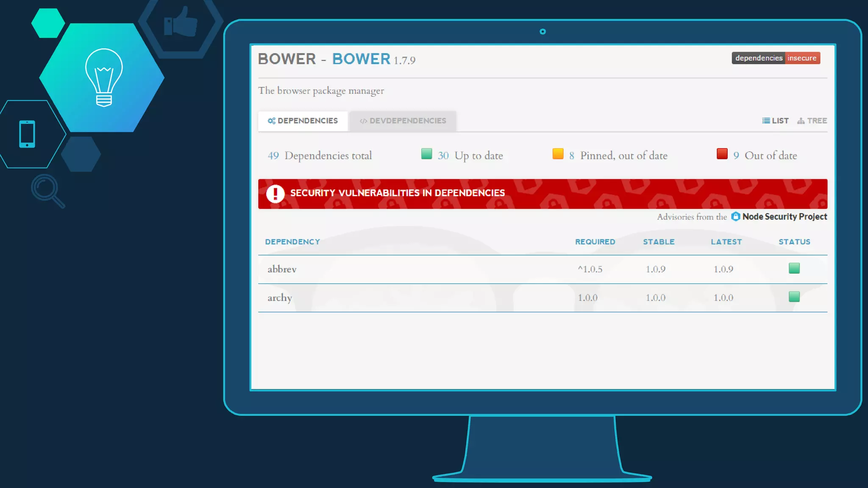Switch to LIST view
This screenshot has width=868, height=488.
[x=775, y=121]
